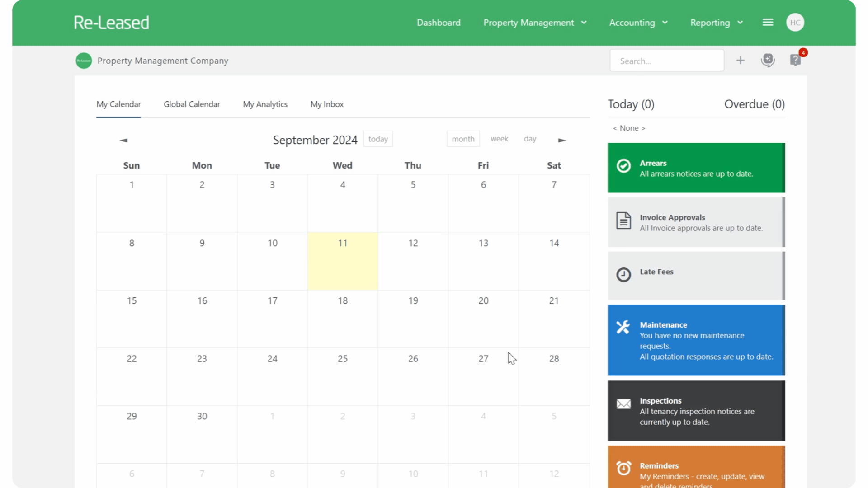Viewport: 868px width, 488px height.
Task: Select September 30 on the calendar
Action: [x=202, y=435]
